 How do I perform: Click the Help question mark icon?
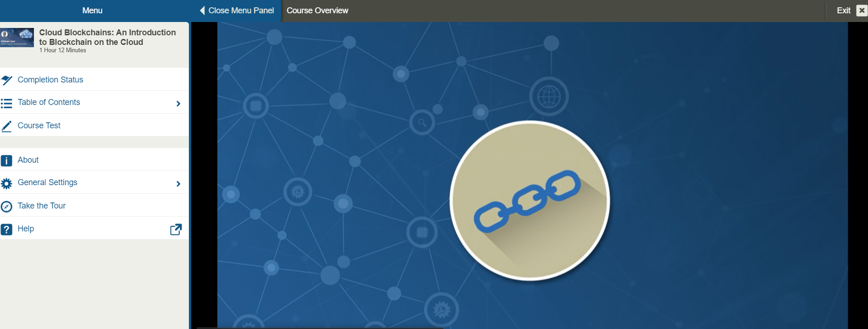(x=6, y=229)
